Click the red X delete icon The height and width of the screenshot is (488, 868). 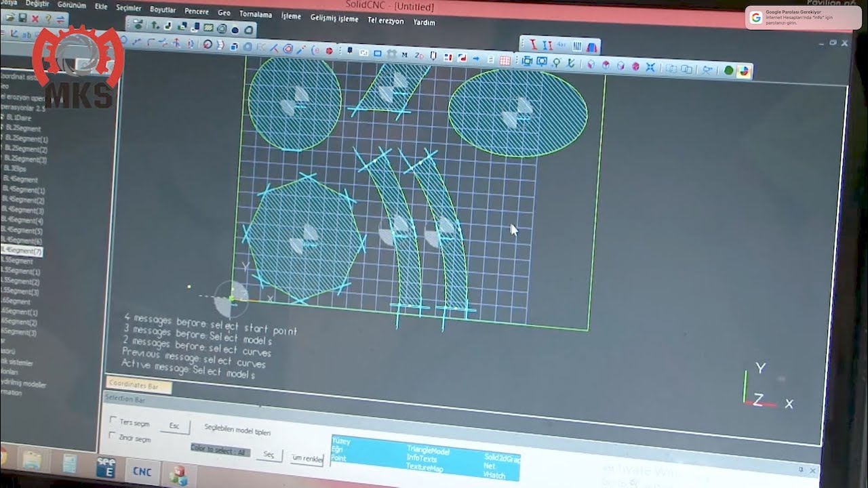[x=35, y=18]
